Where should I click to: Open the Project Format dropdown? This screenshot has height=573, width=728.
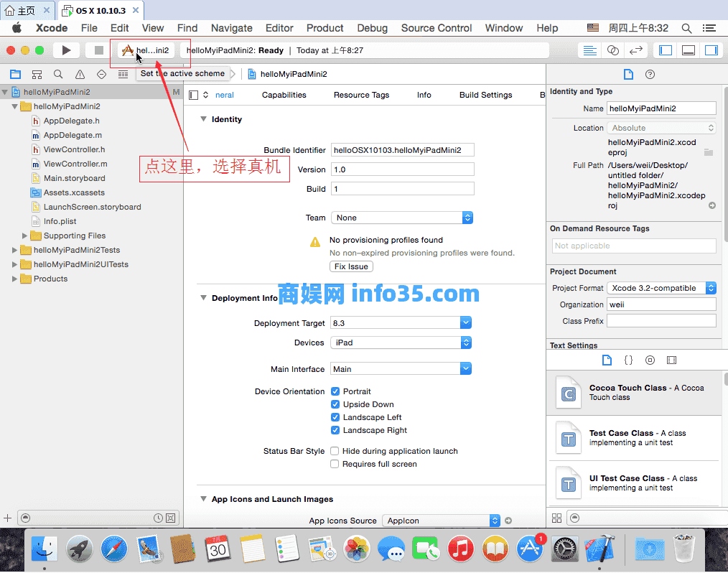(662, 288)
